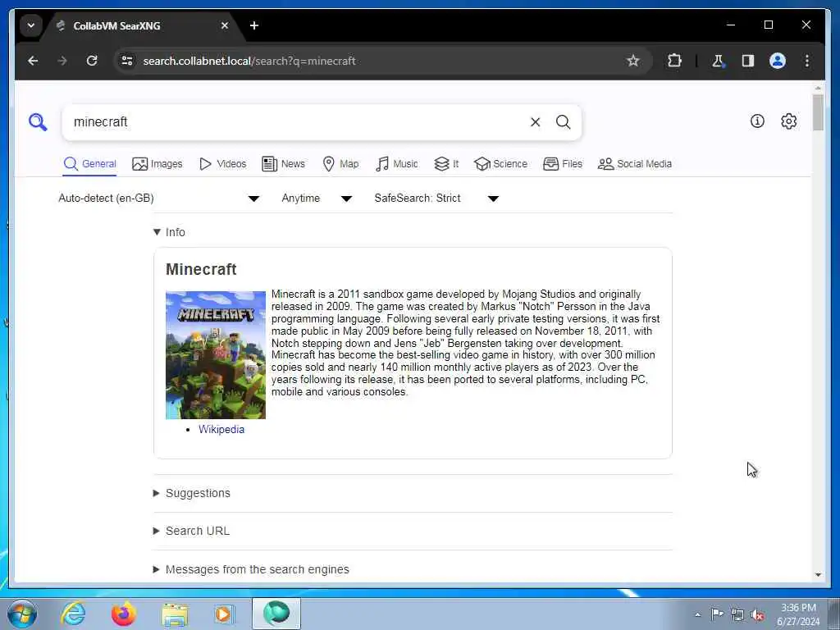Switch to the News category
This screenshot has height=630, width=840.
(x=283, y=164)
